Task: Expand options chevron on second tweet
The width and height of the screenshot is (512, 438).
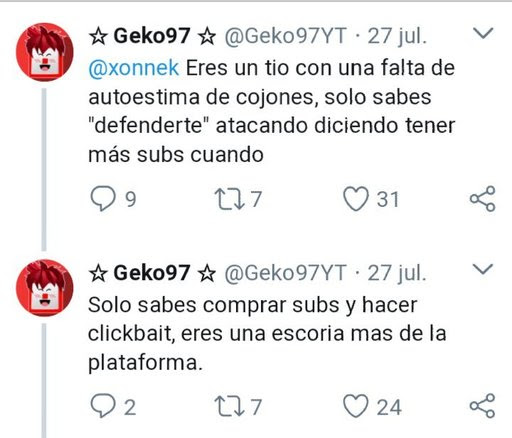Action: pyautogui.click(x=483, y=269)
